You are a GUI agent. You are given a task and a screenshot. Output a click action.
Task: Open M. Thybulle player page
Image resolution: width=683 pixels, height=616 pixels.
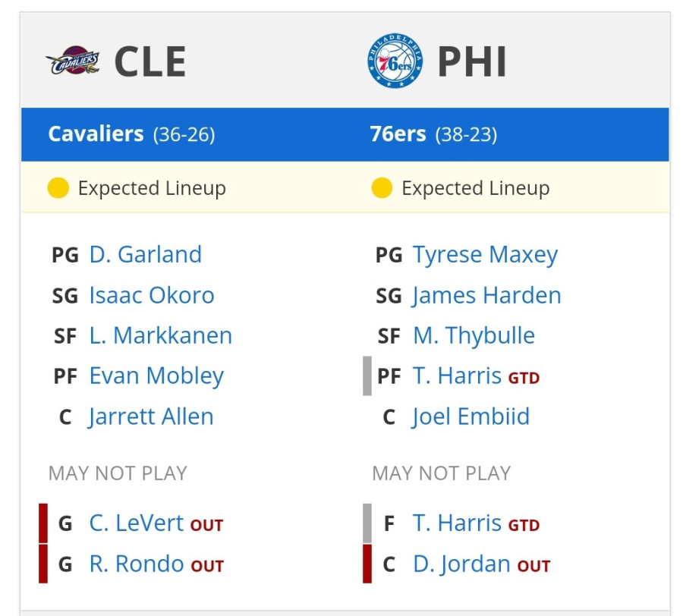click(474, 336)
